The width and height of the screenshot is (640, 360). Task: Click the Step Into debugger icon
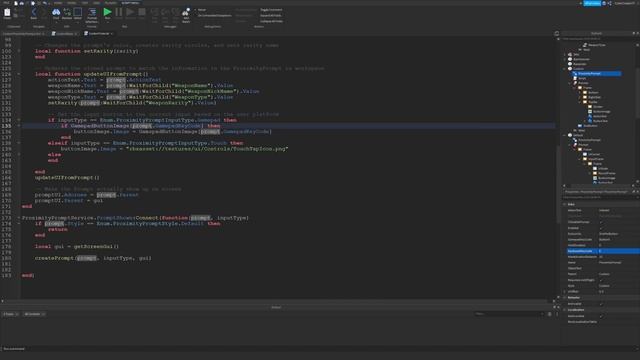[155, 12]
